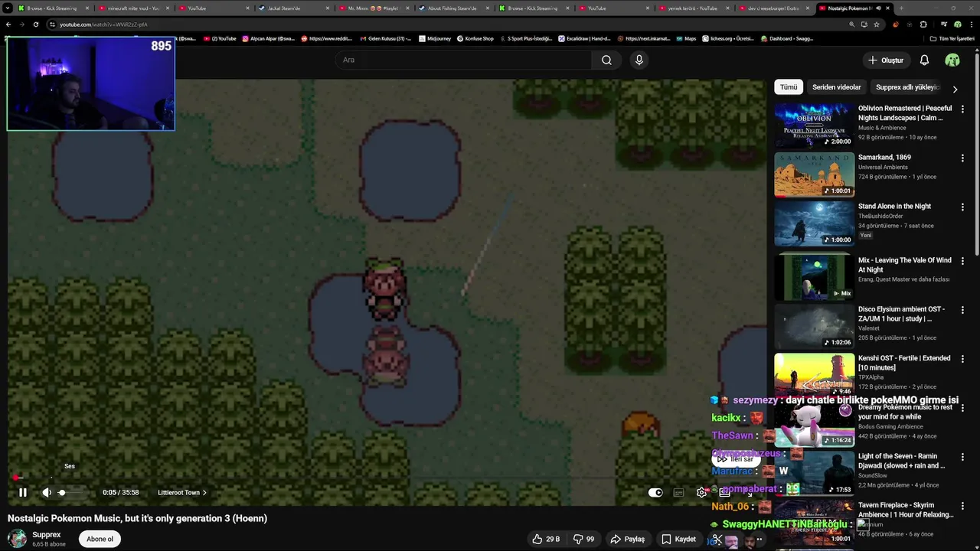The height and width of the screenshot is (551, 980).
Task: Share the video via Paylaş
Action: point(627,539)
